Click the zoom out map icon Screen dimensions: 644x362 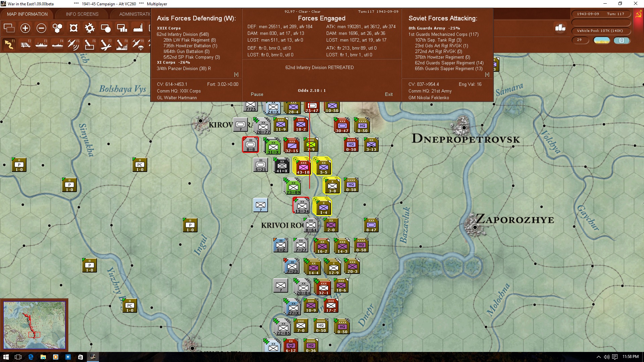click(41, 28)
